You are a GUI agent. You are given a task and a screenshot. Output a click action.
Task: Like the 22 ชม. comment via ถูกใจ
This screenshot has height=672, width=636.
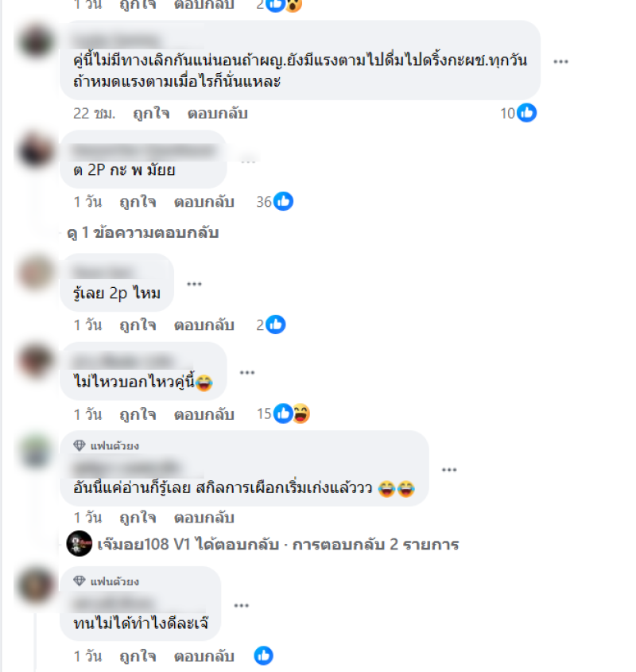pos(151,114)
